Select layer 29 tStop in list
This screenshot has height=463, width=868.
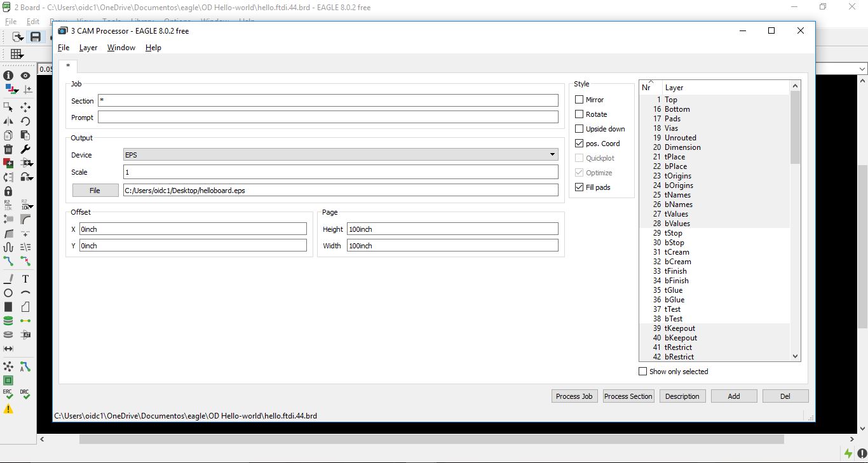click(714, 233)
